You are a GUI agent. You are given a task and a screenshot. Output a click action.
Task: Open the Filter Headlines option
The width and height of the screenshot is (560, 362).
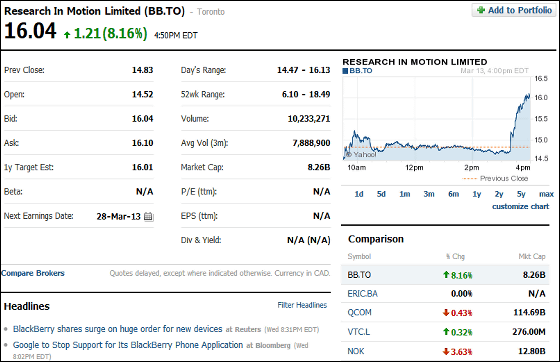click(302, 305)
